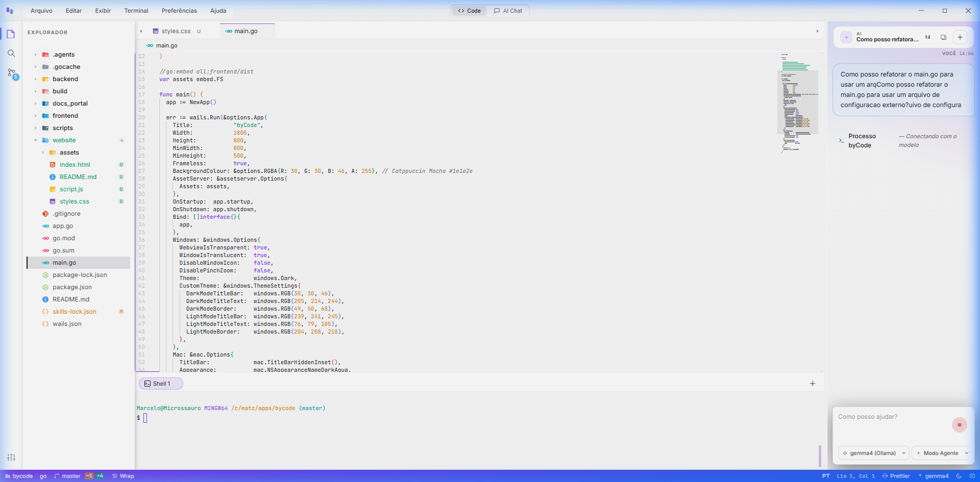Open the Modo Agente dropdown
980x482 pixels.
[x=942, y=453]
